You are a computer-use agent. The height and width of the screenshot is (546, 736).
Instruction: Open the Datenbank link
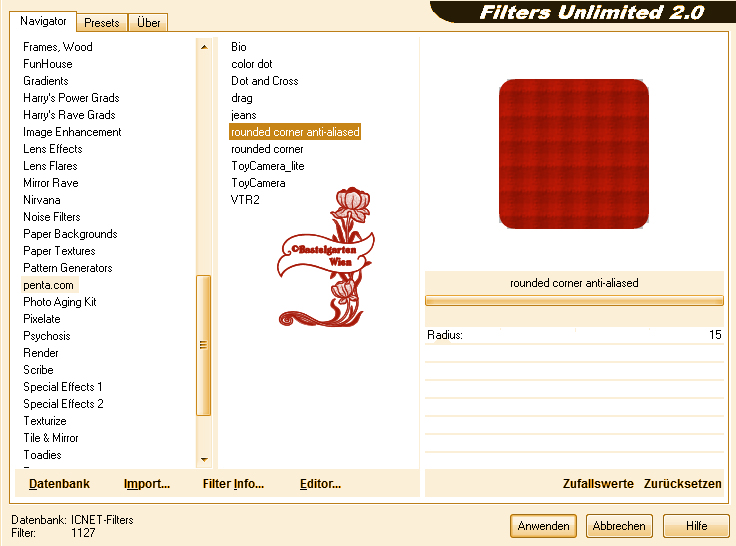click(59, 484)
